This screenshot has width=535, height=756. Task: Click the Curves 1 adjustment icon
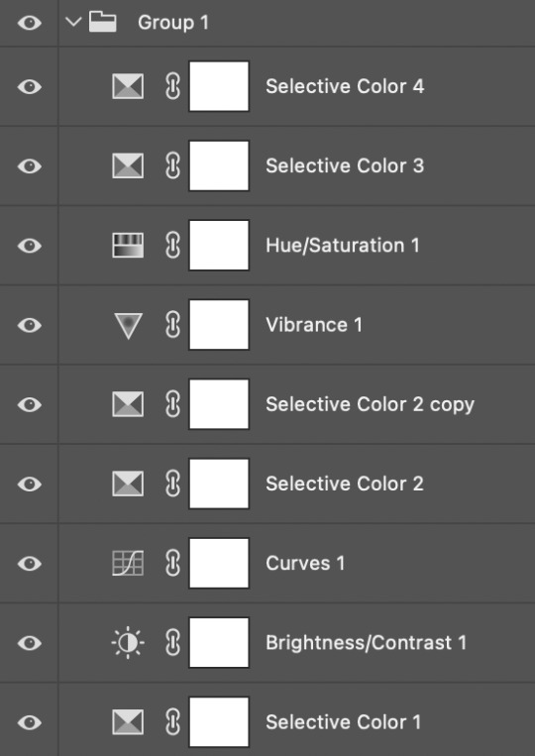click(x=128, y=563)
